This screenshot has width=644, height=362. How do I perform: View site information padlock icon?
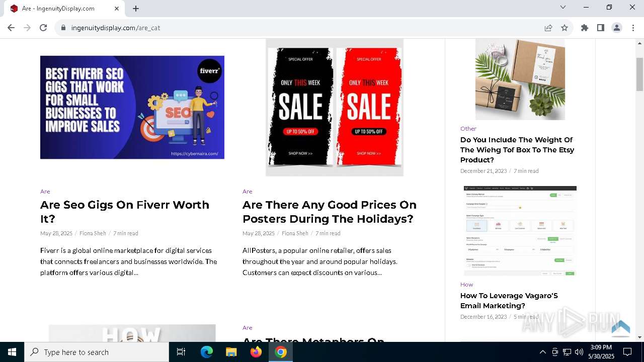point(63,28)
